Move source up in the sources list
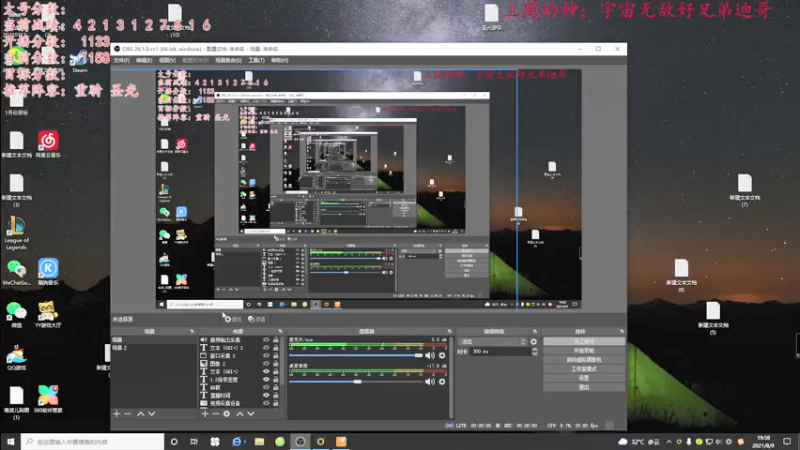 (x=240, y=414)
